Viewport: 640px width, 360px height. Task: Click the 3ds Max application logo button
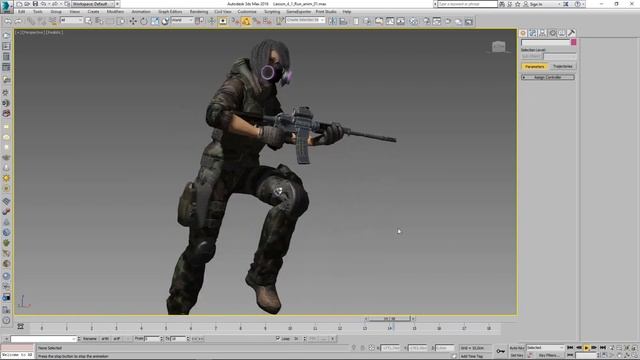pyautogui.click(x=7, y=7)
